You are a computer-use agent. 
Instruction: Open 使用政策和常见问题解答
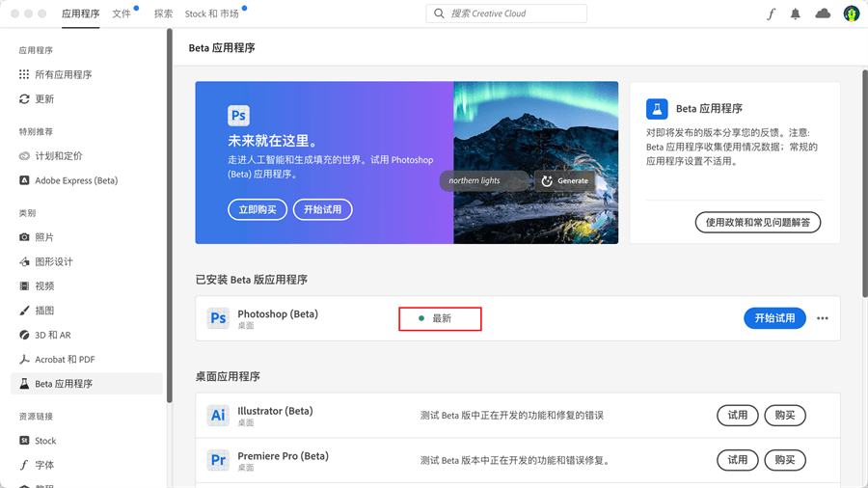tap(758, 223)
